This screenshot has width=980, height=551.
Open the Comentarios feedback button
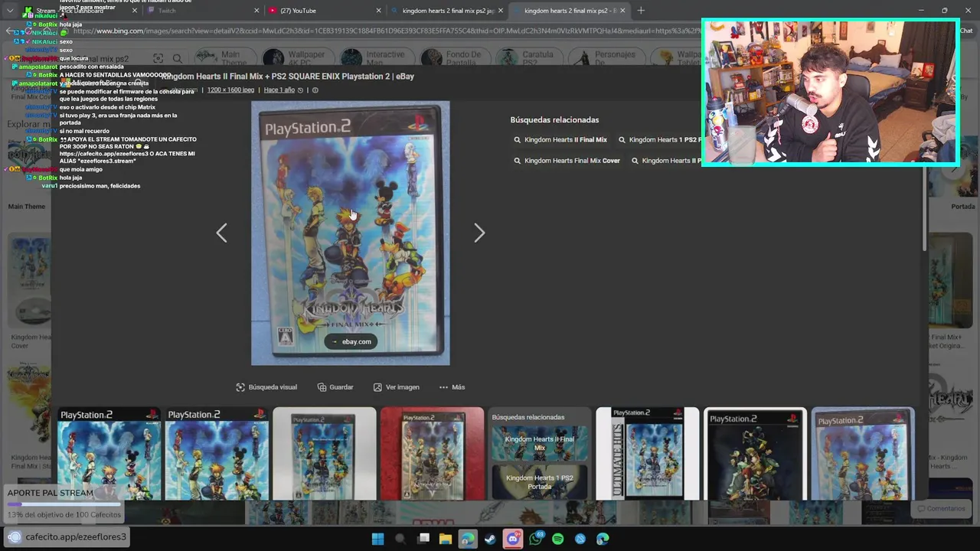point(942,509)
